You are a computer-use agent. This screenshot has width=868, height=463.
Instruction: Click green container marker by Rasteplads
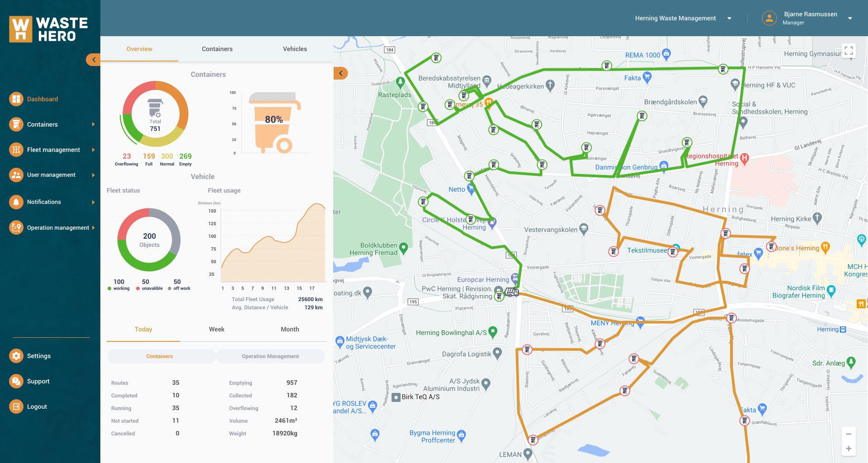(x=423, y=107)
